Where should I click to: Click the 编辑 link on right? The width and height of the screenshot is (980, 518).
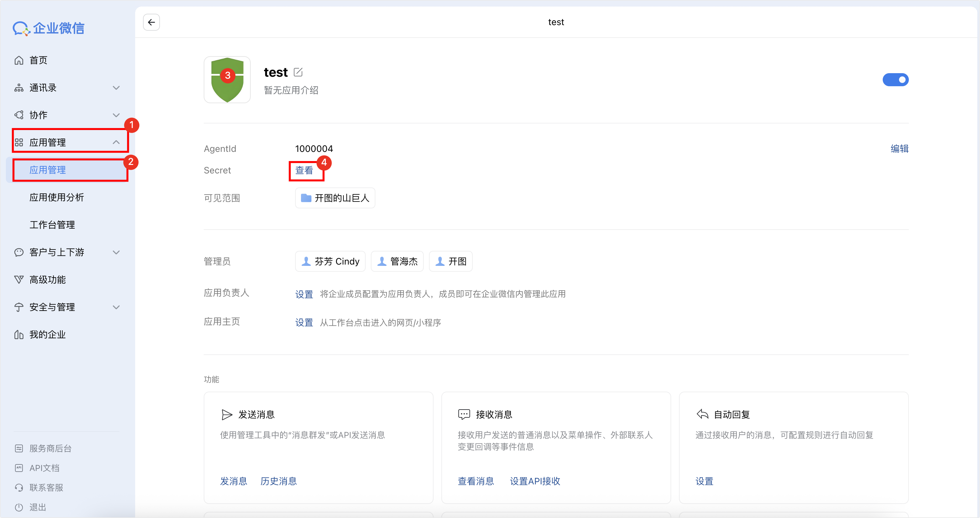point(899,148)
